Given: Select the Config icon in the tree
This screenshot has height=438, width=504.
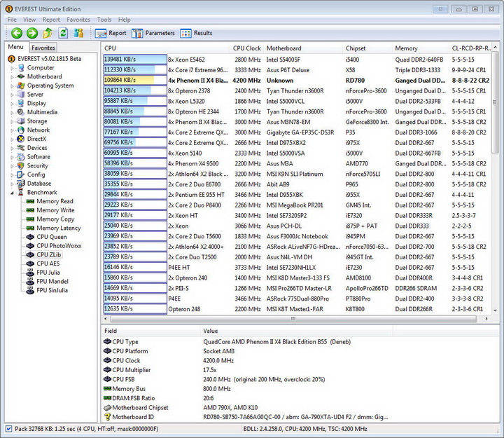Looking at the screenshot, I should (21, 174).
